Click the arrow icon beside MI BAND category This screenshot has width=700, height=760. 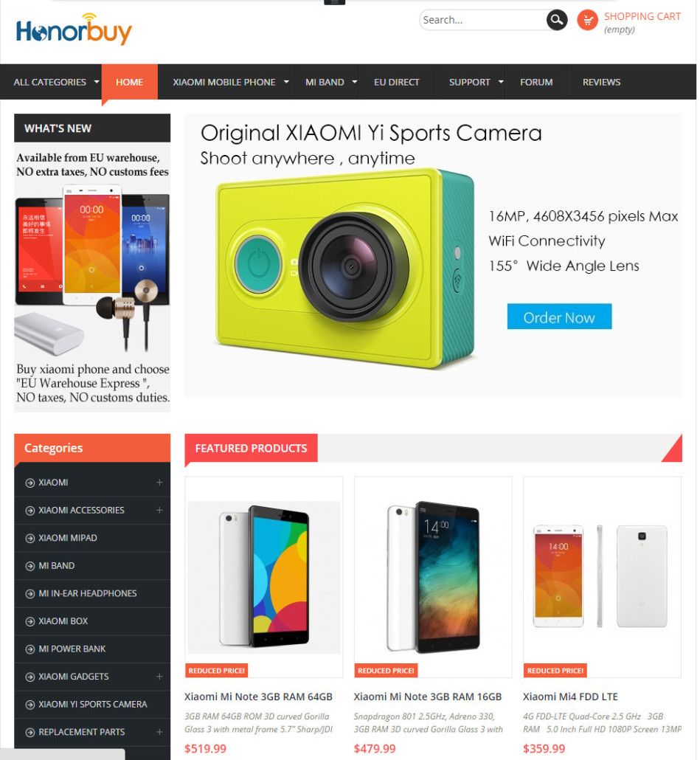[30, 566]
